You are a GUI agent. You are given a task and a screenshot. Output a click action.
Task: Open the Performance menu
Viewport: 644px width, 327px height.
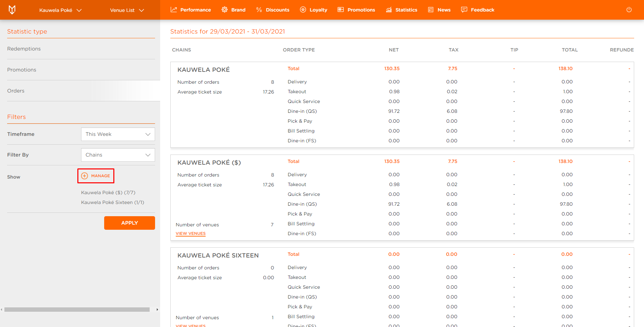point(191,10)
